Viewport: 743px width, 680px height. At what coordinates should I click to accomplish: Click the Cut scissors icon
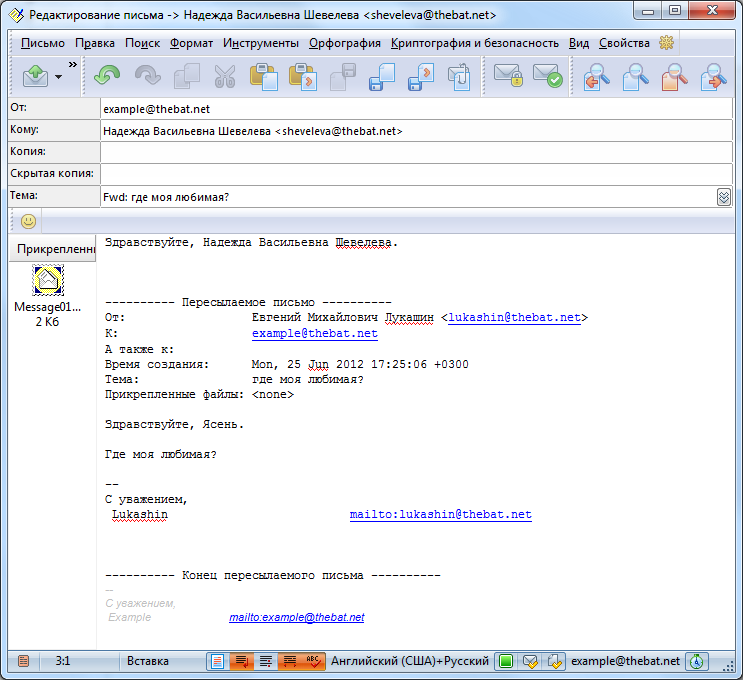(225, 76)
